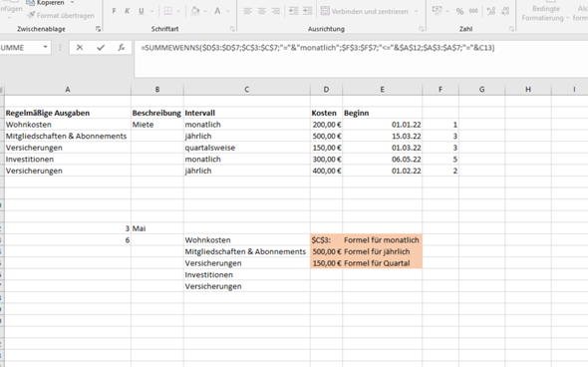Increase indent of cell content
This screenshot has width=588, height=367.
pyautogui.click(x=308, y=11)
